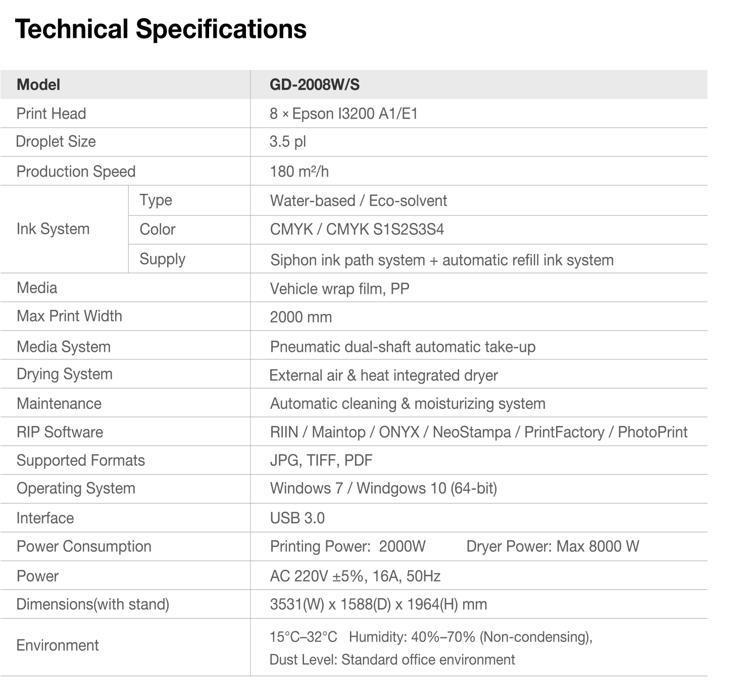
Task: Click Pneumatic dual-shaft automatic take-up text
Action: (x=403, y=347)
